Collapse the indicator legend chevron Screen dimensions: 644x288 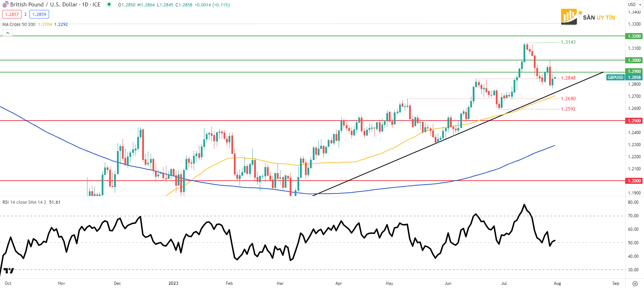(7, 33)
